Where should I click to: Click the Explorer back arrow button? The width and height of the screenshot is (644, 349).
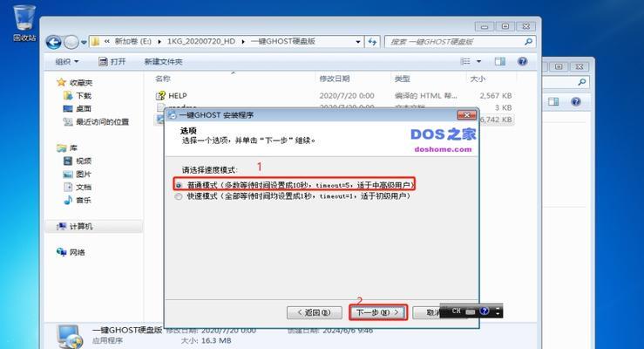click(x=54, y=42)
